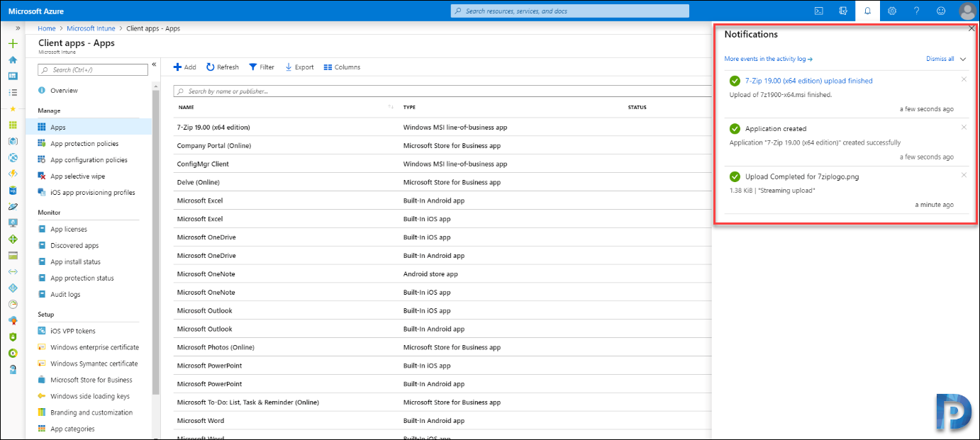Click the notifications bell icon

867,11
